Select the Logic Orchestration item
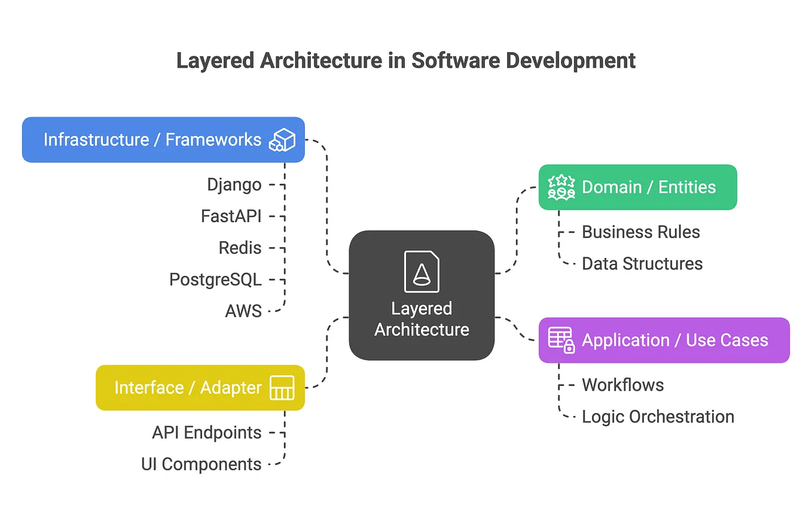The image size is (812, 517). tap(658, 416)
